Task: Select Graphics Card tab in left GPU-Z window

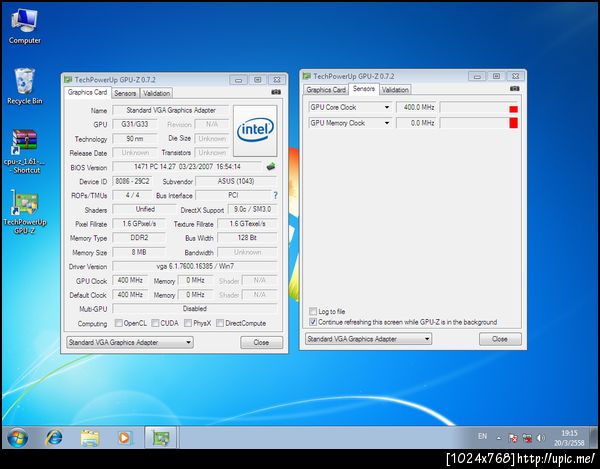Action: pyautogui.click(x=87, y=92)
